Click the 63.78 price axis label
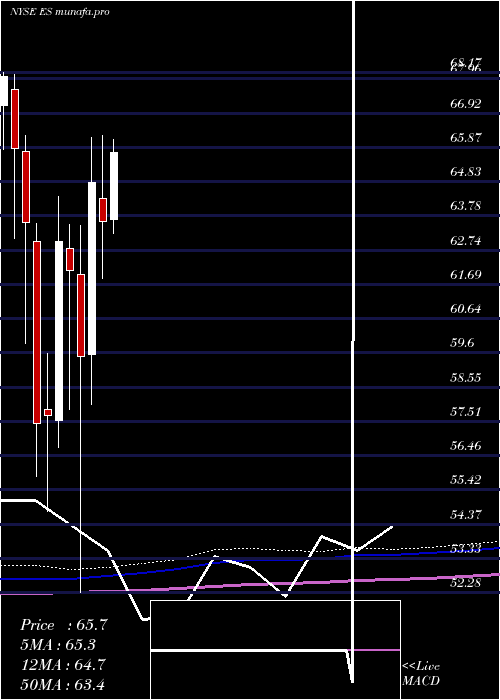The width and height of the screenshot is (500, 700). tap(466, 206)
